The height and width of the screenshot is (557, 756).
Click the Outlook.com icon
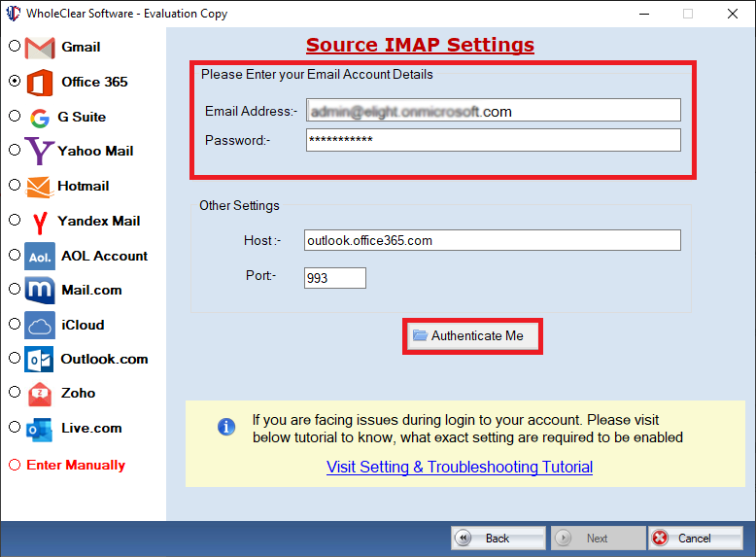pos(39,360)
